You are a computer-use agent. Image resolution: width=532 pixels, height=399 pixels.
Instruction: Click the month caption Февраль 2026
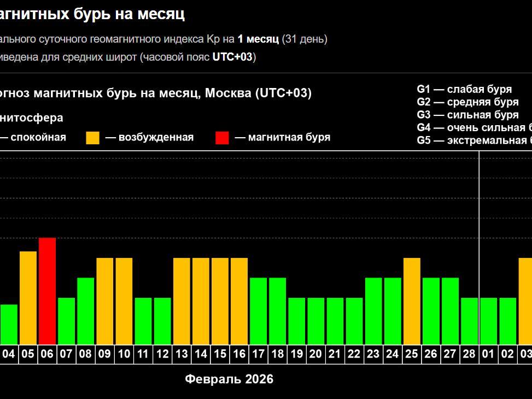[x=229, y=379]
